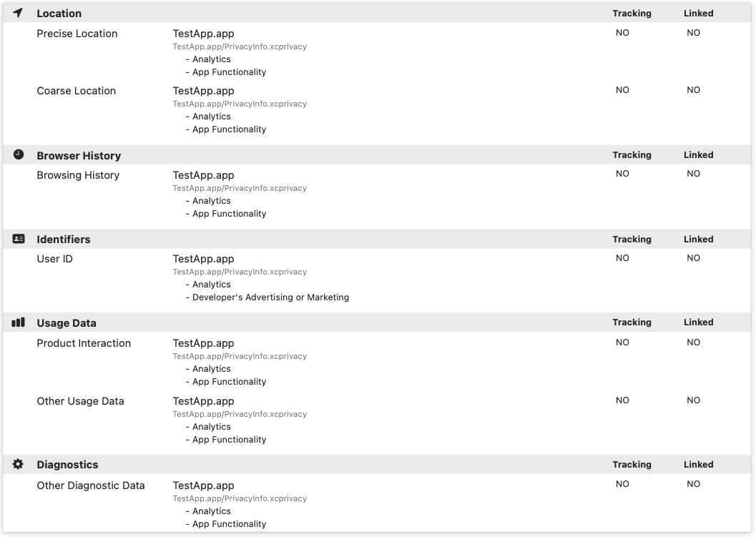Open the PrivacyInfo.xcprivacy path under User ID
This screenshot has height=537, width=756.
240,272
